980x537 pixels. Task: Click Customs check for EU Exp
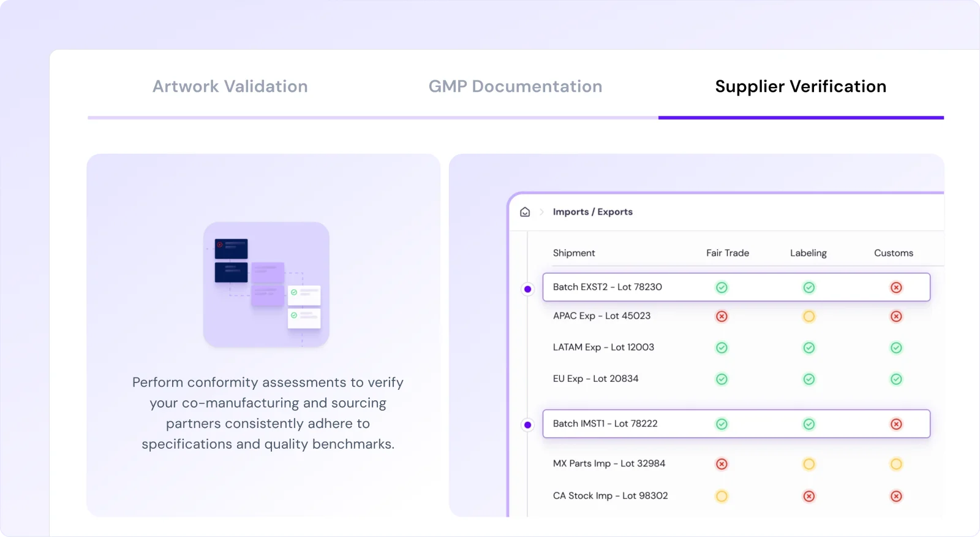point(896,379)
